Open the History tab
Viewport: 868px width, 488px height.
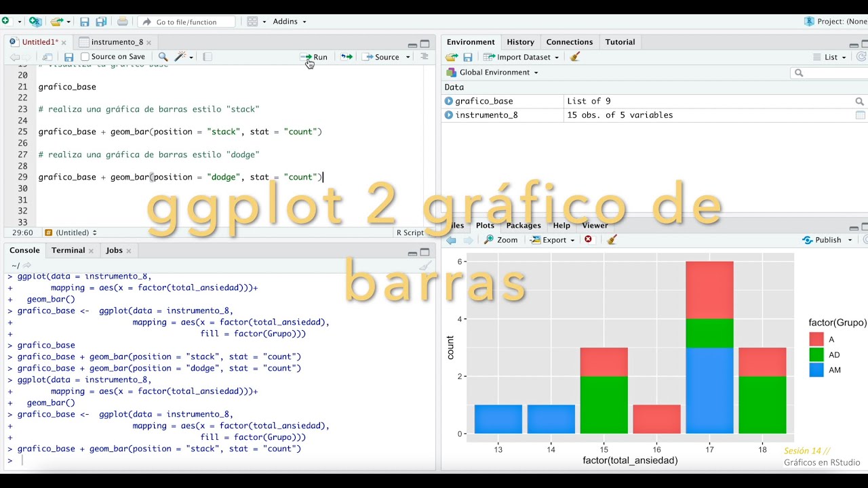(x=520, y=42)
